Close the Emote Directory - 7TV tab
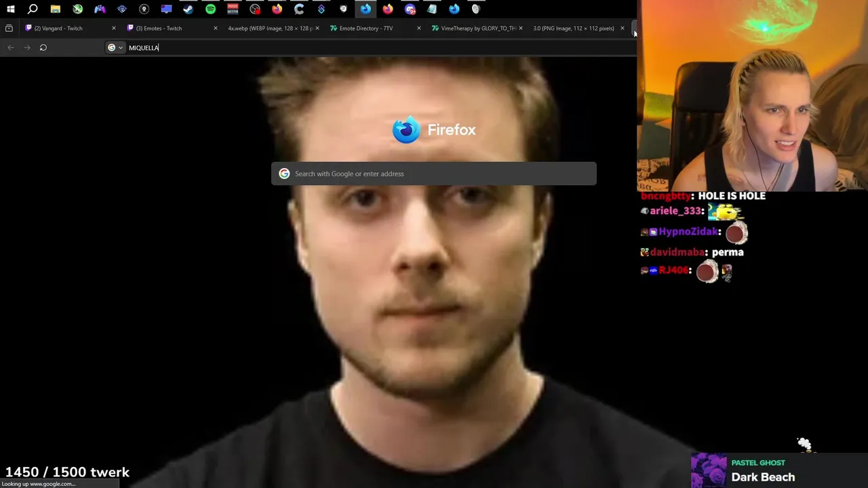Image resolution: width=868 pixels, height=488 pixels. [418, 28]
